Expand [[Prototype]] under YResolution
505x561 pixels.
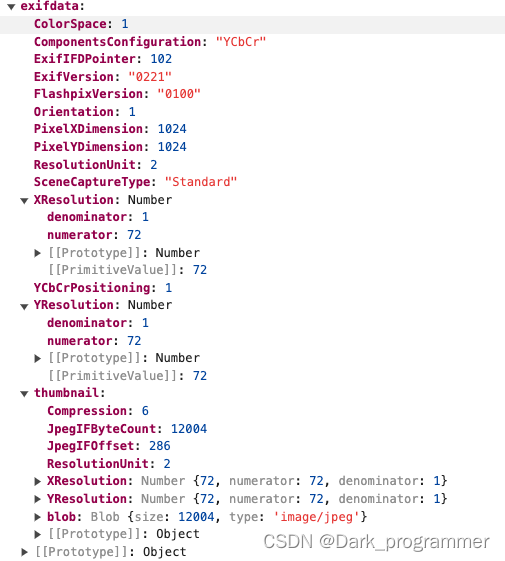(x=38, y=358)
